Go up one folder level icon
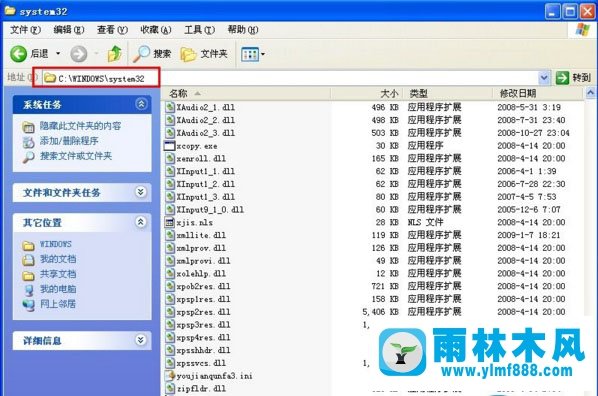Screen dimensions: 598x396 [x=114, y=54]
